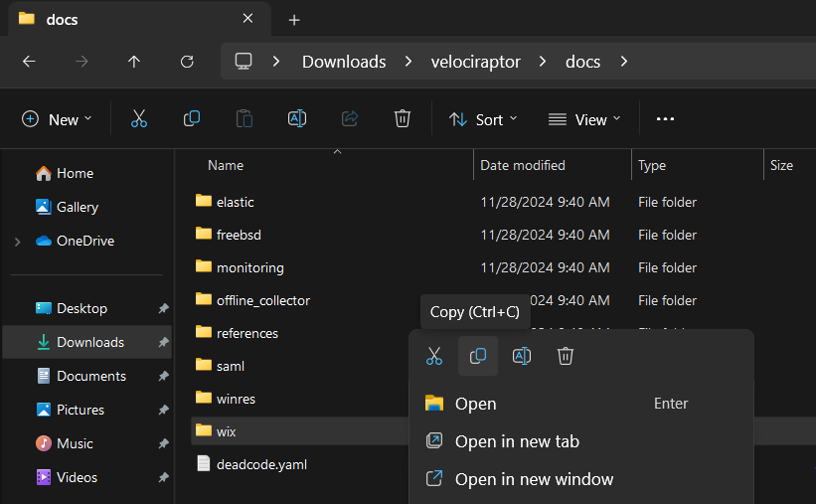Select the deadcode.yaml file
This screenshot has width=816, height=504.
pyautogui.click(x=261, y=464)
